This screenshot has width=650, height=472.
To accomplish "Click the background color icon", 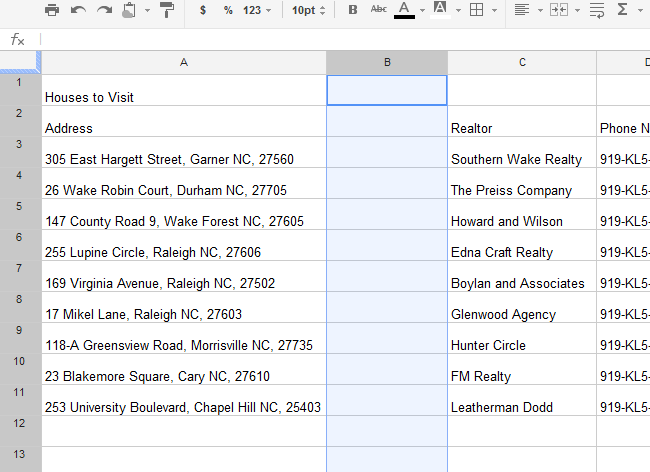I will [x=440, y=10].
